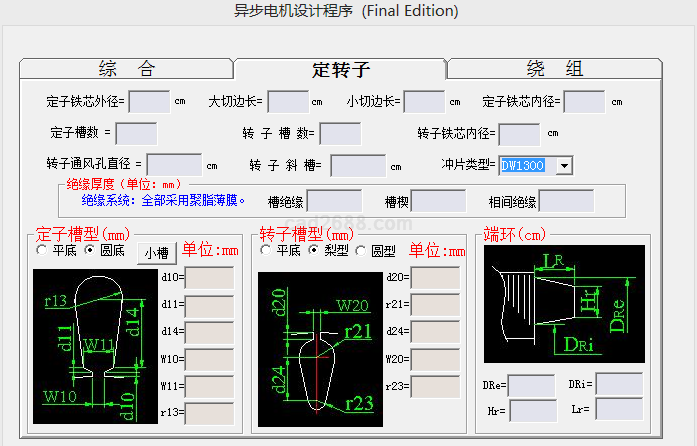Select 平底 for rotor slot type
Image resolution: width=697 pixels, height=446 pixels.
266,251
